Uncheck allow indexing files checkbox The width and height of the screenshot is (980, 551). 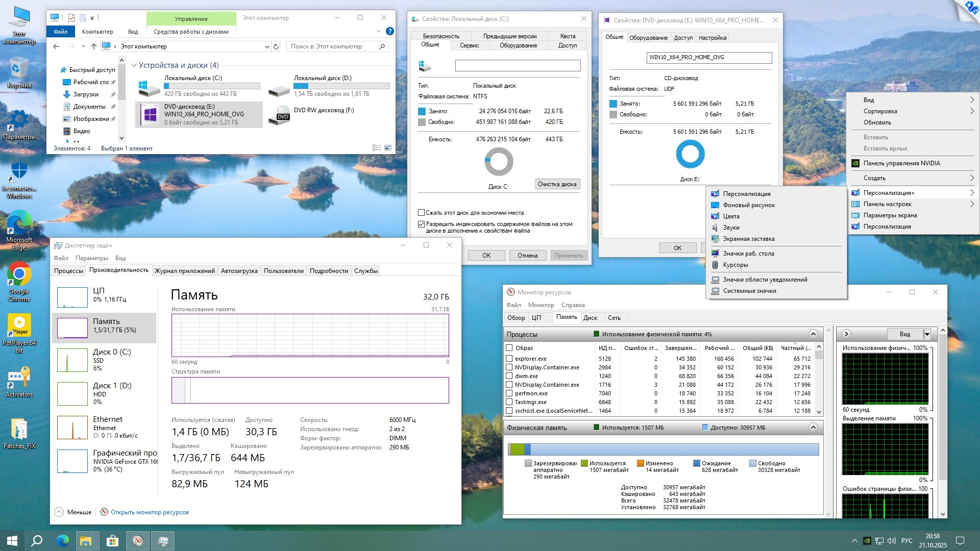[422, 224]
